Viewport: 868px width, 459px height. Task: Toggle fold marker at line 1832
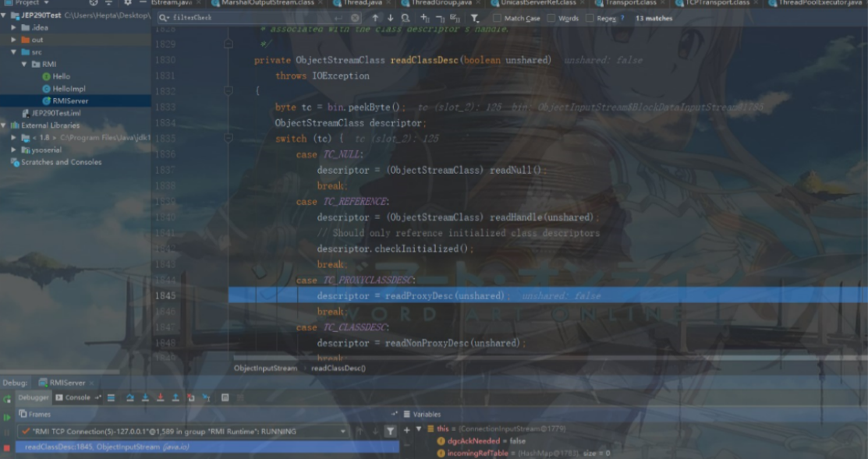click(x=228, y=90)
